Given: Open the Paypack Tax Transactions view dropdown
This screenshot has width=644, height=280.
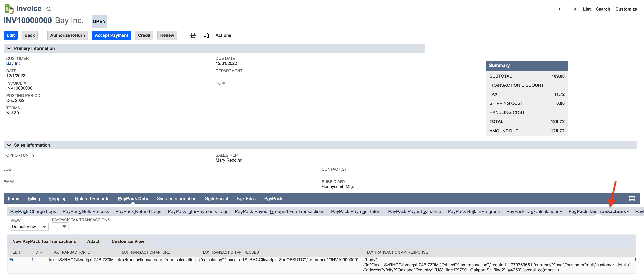Looking at the screenshot, I should pyautogui.click(x=60, y=226).
